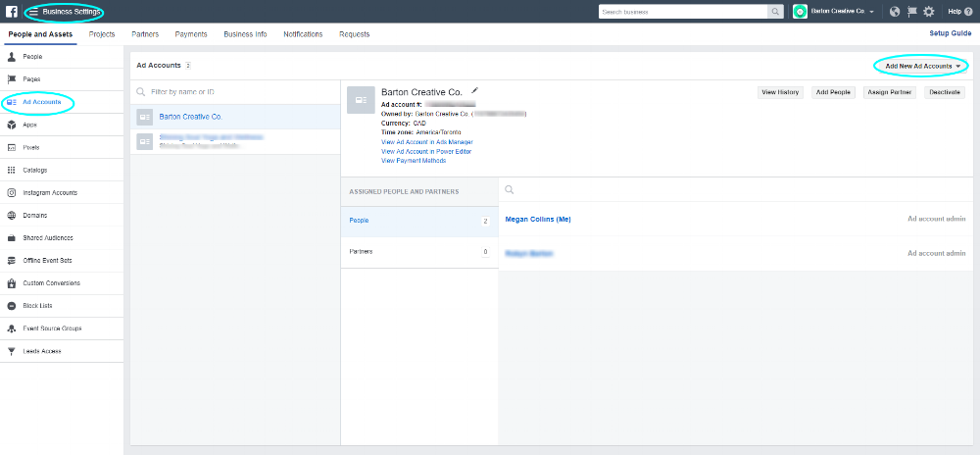Viewport: 980px width, 455px height.
Task: Click the Search business input field
Action: coord(682,11)
